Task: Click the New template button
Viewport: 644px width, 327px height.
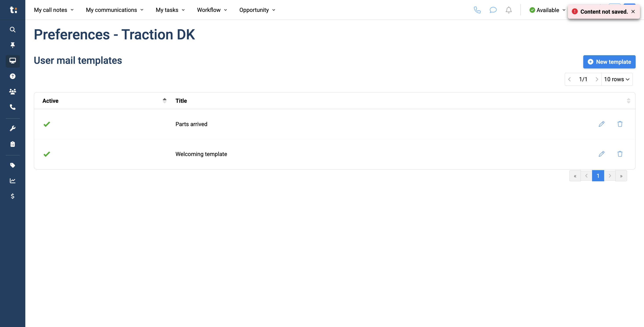Action: tap(609, 62)
